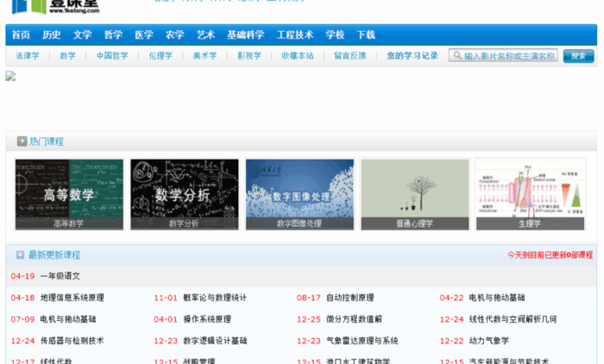Open the 下载 navigation tab

pos(366,35)
